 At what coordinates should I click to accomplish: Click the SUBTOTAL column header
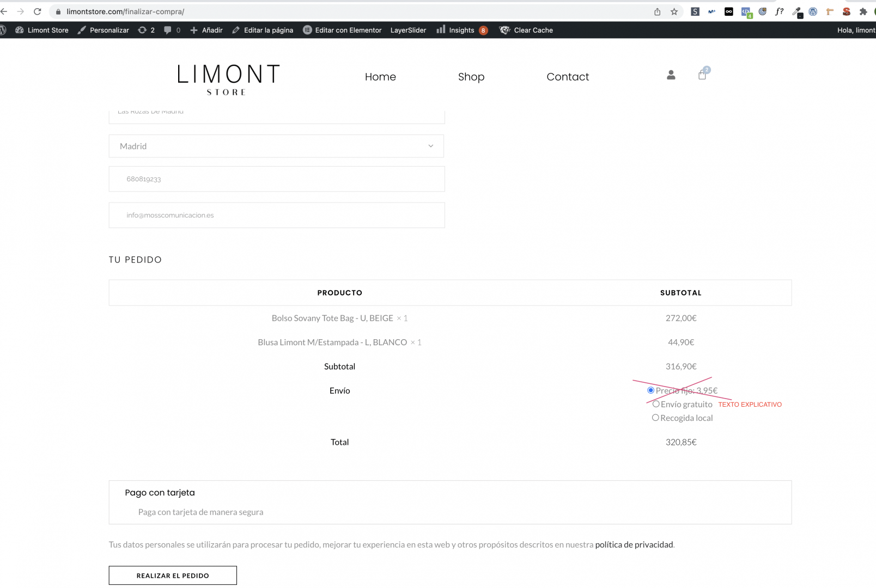pos(681,293)
